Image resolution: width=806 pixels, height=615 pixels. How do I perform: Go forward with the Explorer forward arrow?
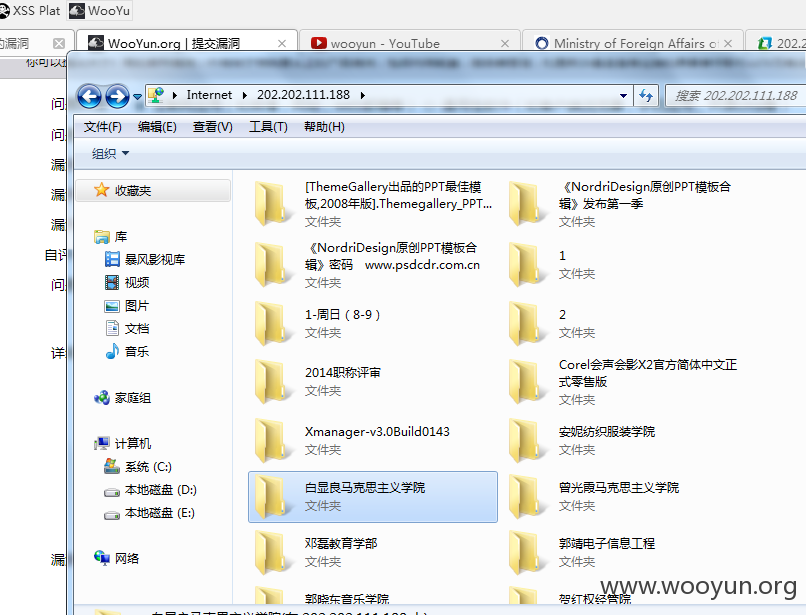[x=117, y=96]
